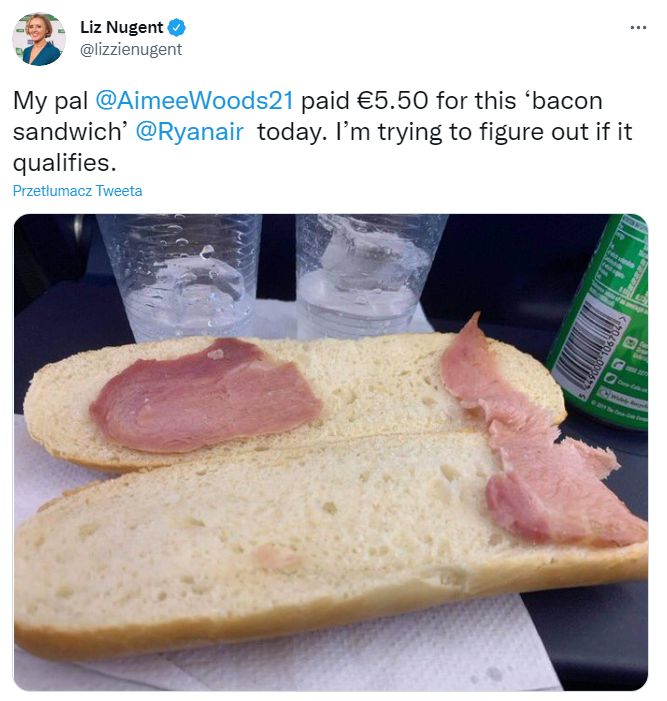Click the word 'qualifies.' in tweet

(64, 163)
